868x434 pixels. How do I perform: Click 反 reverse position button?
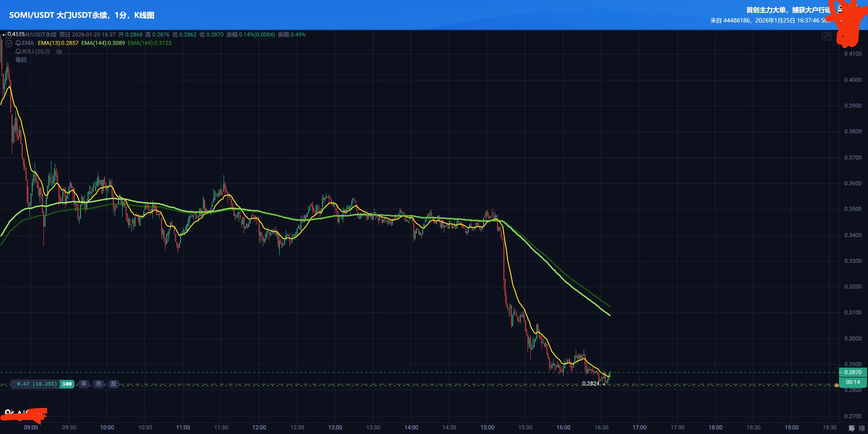(114, 384)
